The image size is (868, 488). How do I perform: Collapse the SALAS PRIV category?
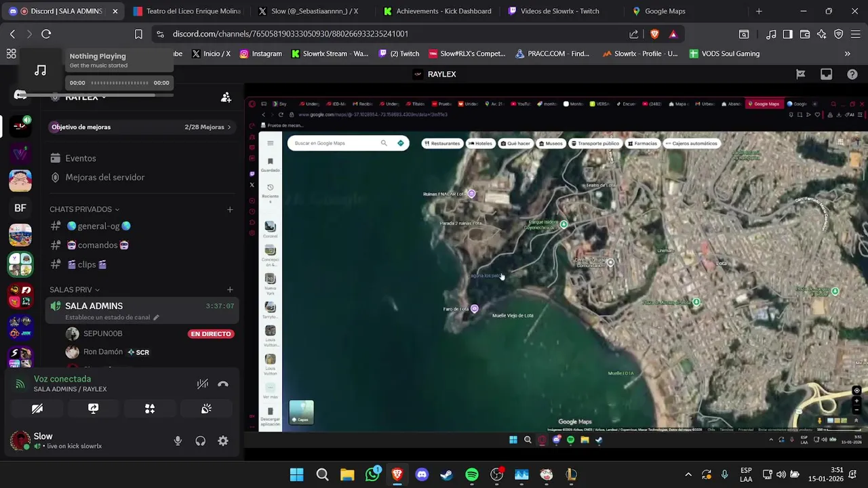pyautogui.click(x=75, y=290)
